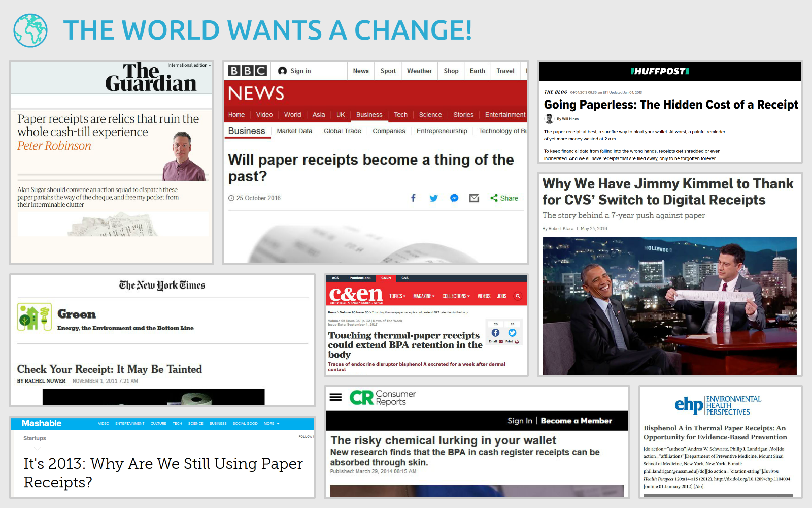This screenshot has height=508, width=812.
Task: Open Mashable SOCIAL GOOD nav item
Action: pyautogui.click(x=245, y=423)
